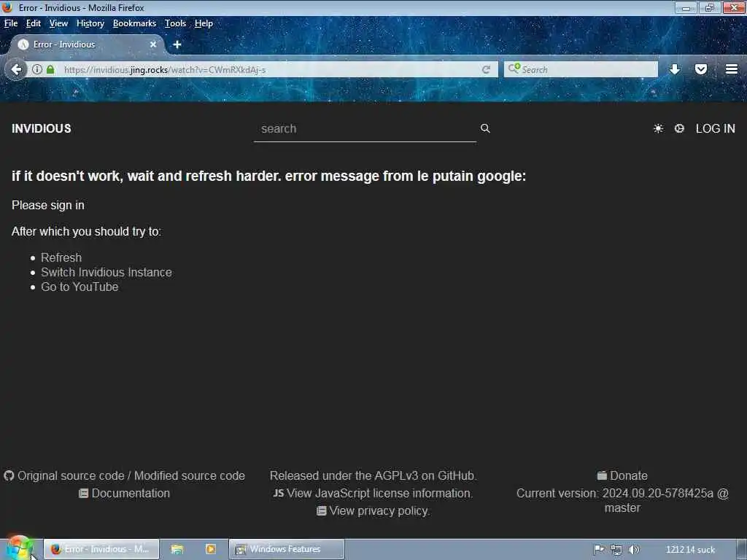
Task: Open the Firefox hamburger menu
Action: (x=732, y=69)
